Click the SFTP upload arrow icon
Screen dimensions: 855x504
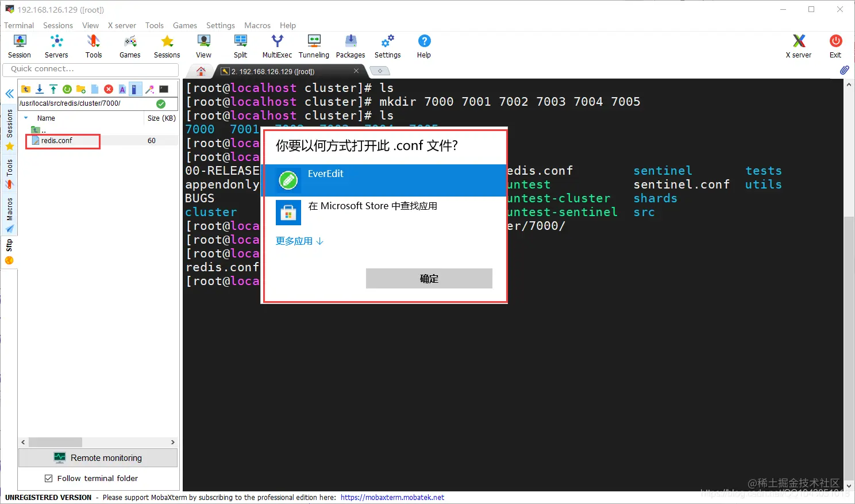coord(53,89)
